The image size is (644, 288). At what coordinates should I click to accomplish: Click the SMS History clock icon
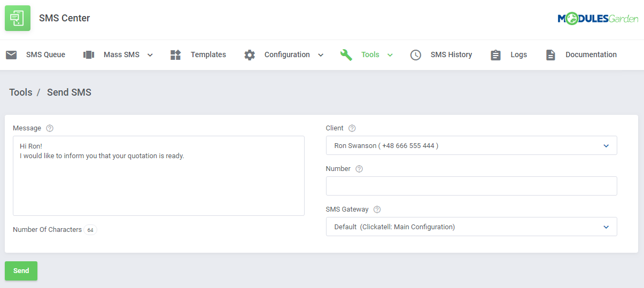pyautogui.click(x=416, y=55)
